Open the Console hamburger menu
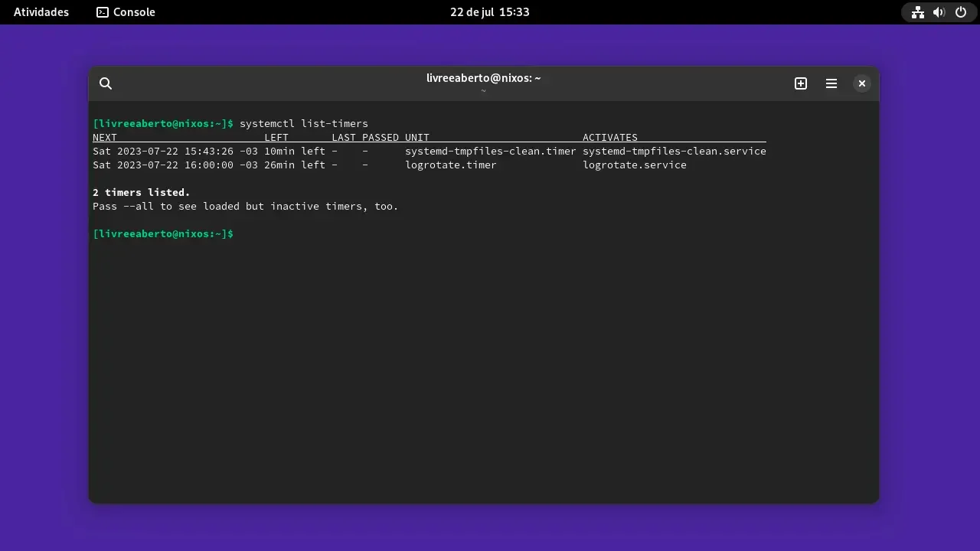The width and height of the screenshot is (980, 551). pos(831,83)
